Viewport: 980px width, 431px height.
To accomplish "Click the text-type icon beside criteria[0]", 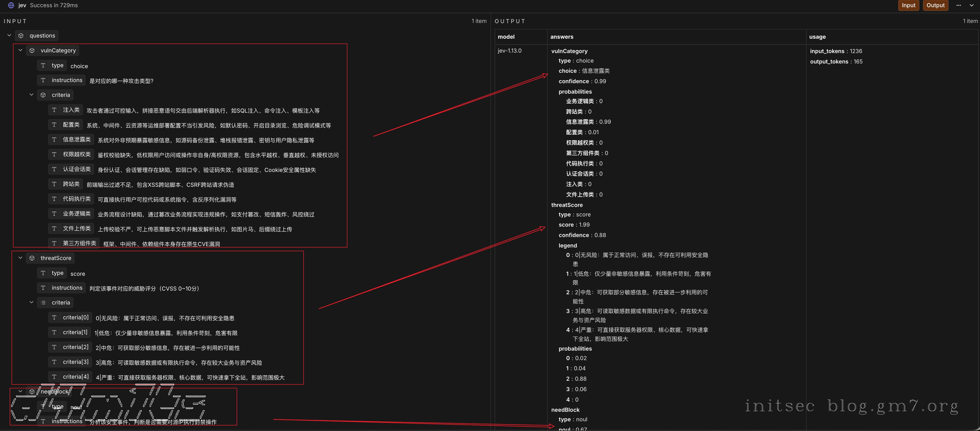I will coord(54,317).
